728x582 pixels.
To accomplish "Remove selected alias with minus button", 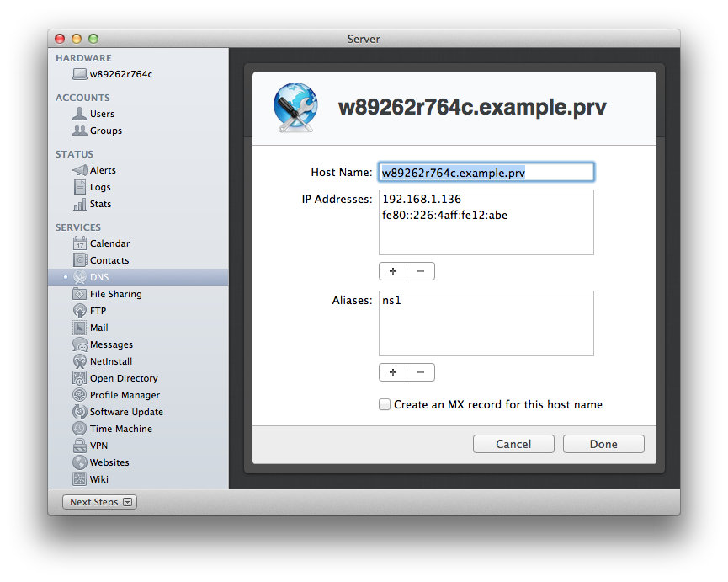I will 420,372.
